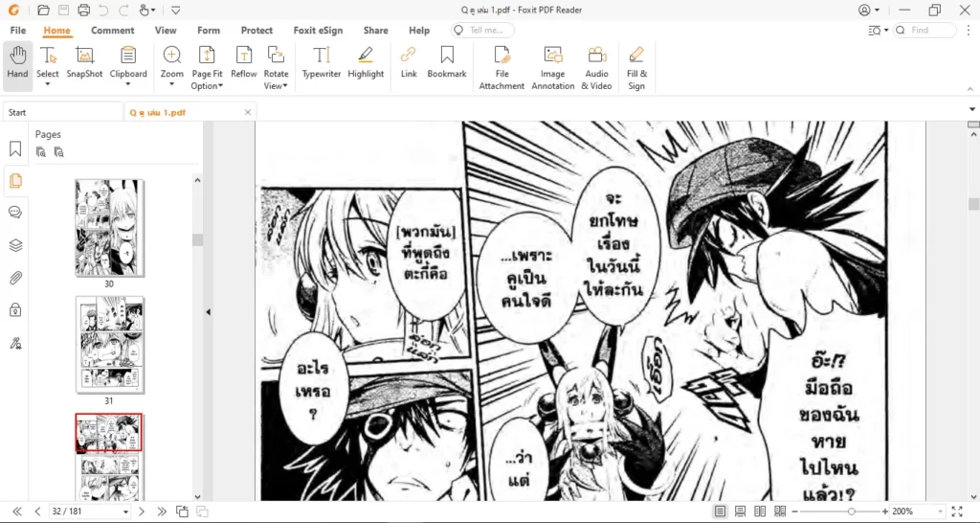Click the zoom out minus button
Viewport: 980px width, 523px height.
click(795, 512)
